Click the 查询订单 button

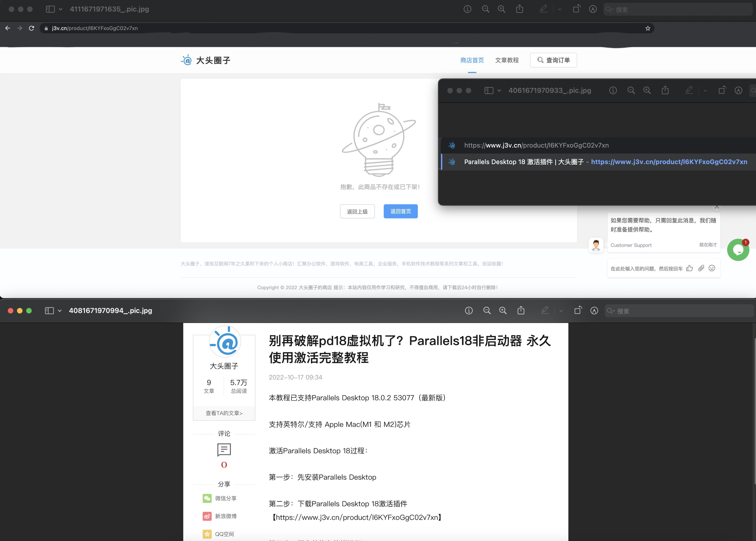click(x=553, y=60)
